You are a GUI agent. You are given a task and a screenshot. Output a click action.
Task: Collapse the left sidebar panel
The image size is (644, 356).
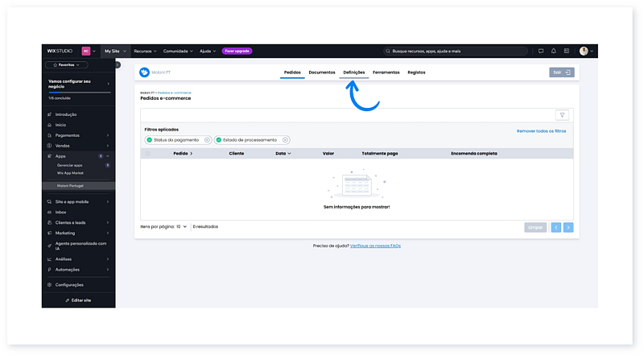[118, 64]
